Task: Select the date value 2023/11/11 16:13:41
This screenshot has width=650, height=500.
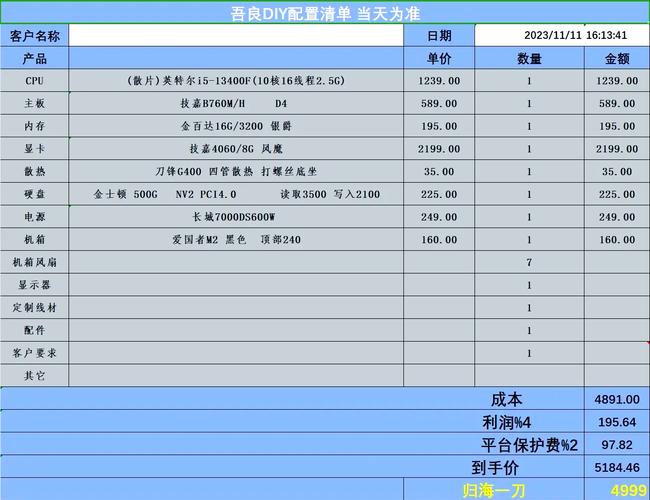Action: [562, 36]
